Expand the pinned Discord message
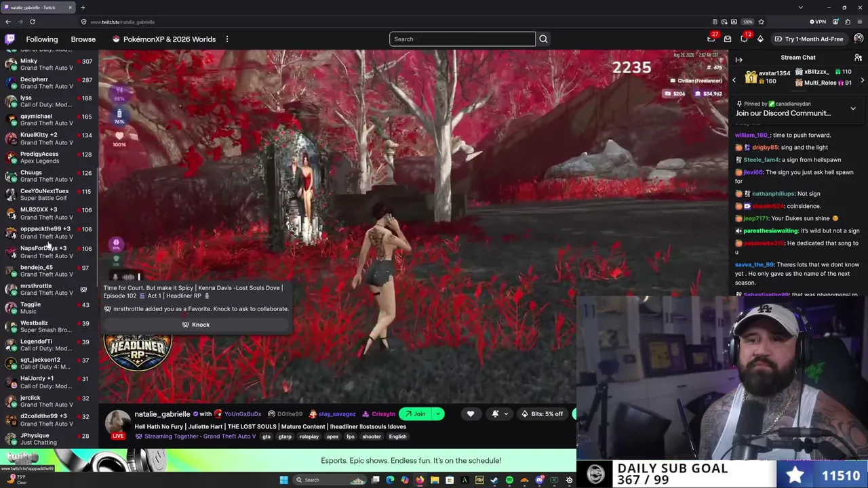Viewport: 868px width, 488px height. tap(853, 108)
